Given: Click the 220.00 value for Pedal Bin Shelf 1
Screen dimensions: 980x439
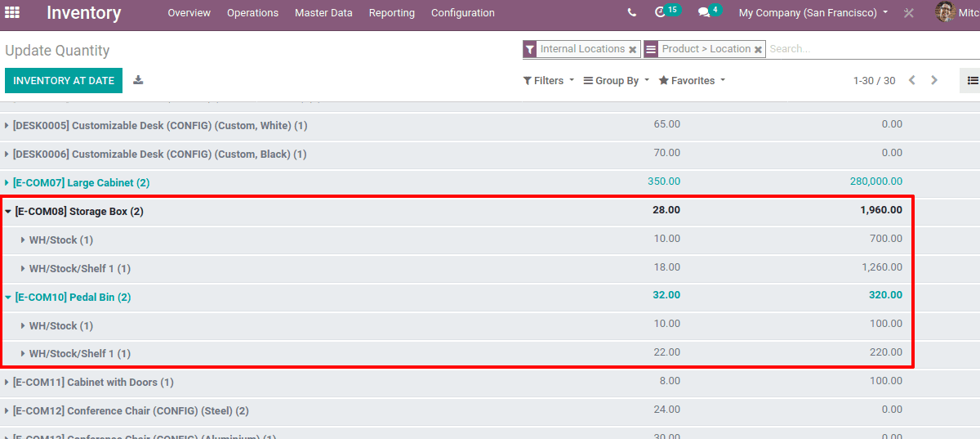Looking at the screenshot, I should (x=886, y=352).
